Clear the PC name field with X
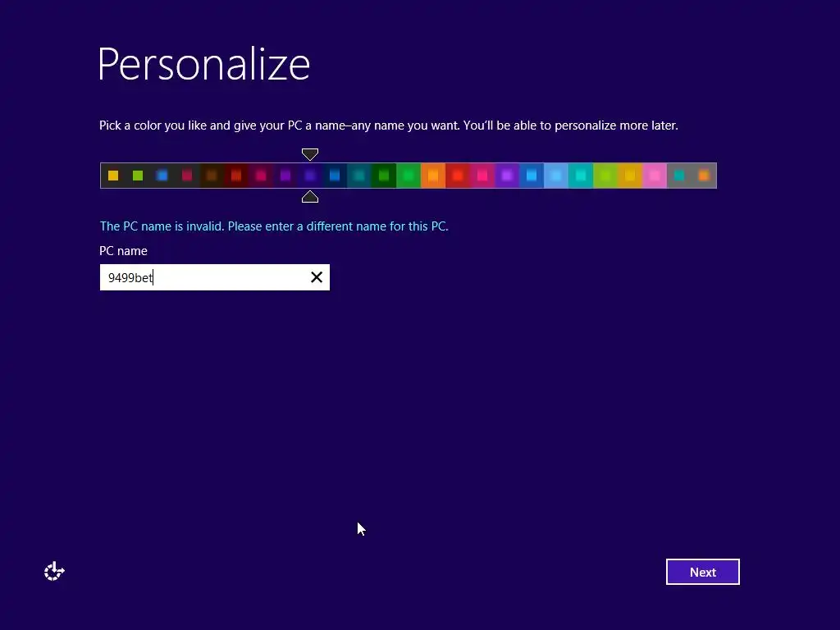 317,277
